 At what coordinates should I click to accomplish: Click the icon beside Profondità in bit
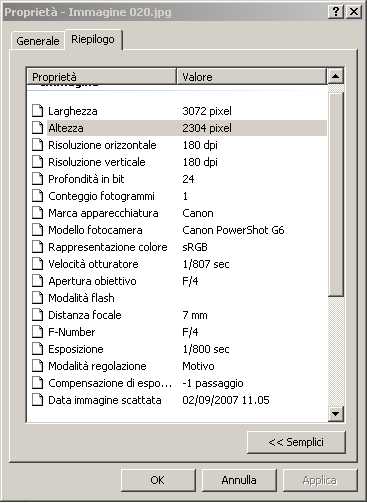click(x=38, y=179)
